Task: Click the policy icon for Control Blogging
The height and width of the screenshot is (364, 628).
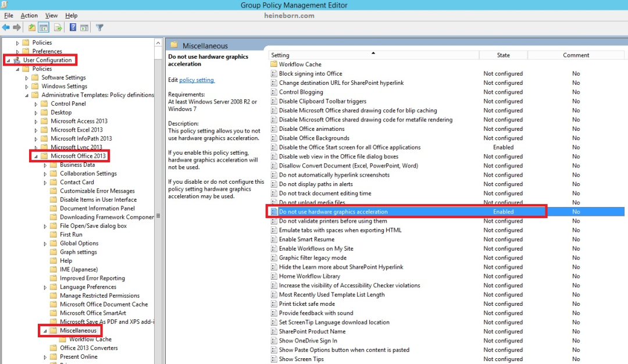Action: point(274,92)
